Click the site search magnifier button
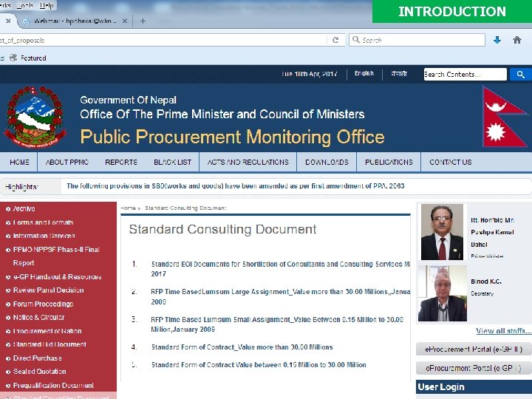 [520, 75]
